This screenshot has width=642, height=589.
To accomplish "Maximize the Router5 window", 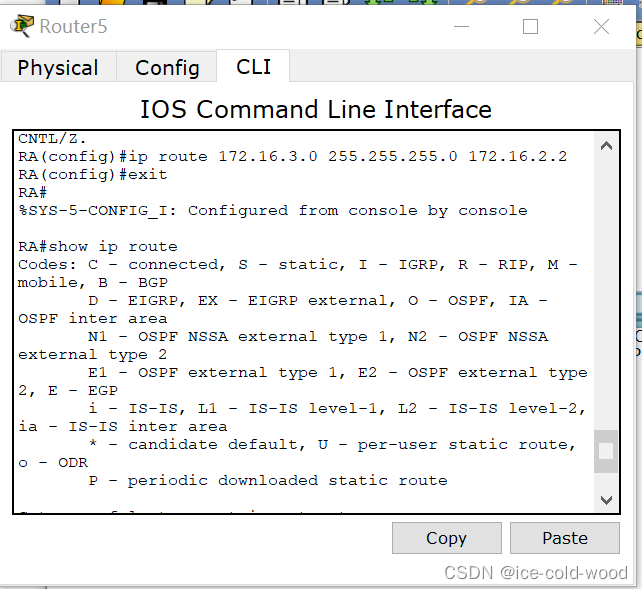I will tap(530, 27).
